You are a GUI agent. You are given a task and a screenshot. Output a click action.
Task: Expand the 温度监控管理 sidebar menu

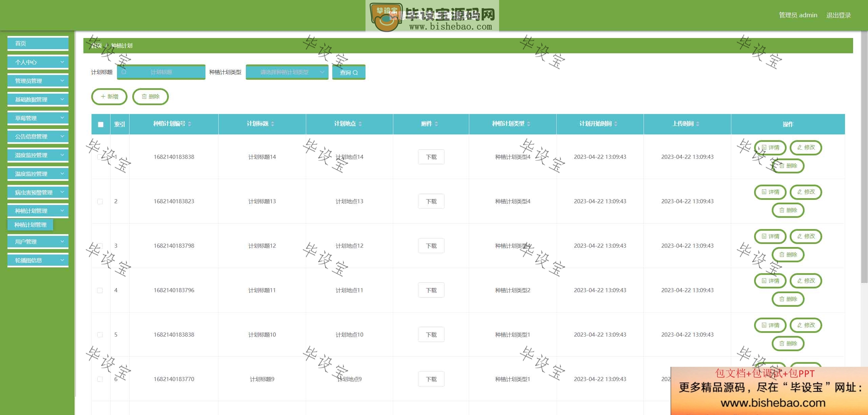(x=38, y=174)
